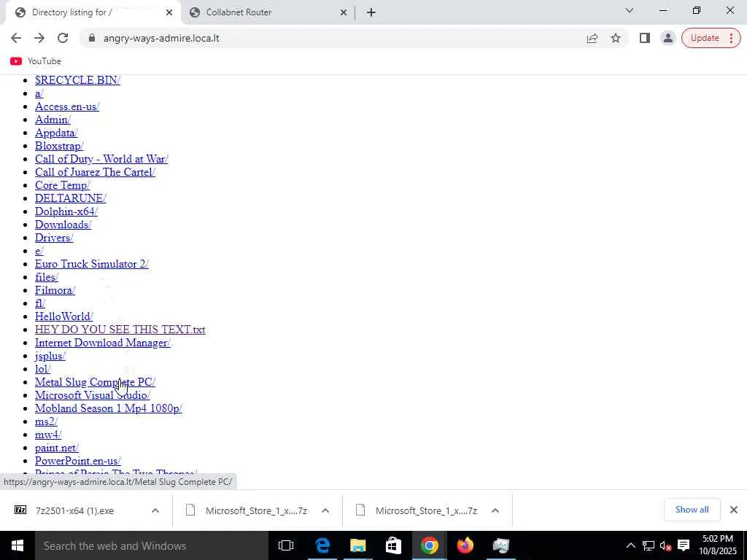Open the YouTube bookmark

36,61
